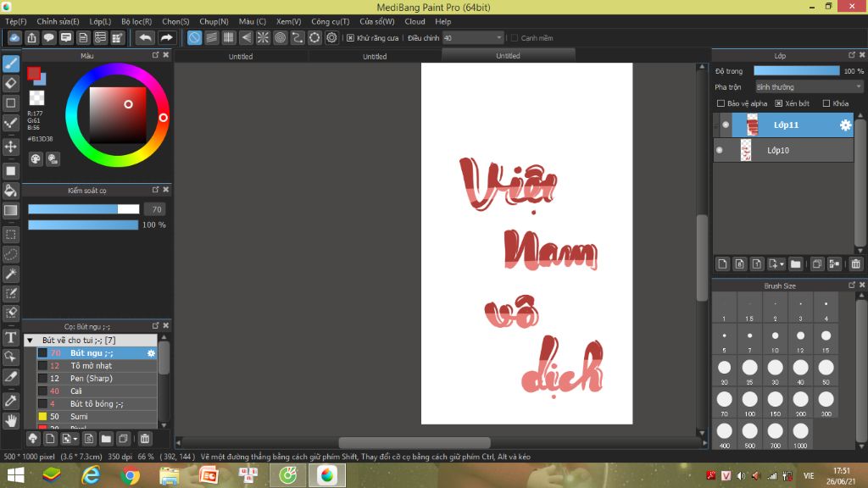Viewport: 868px width, 488px height.
Task: Enable the crisscross grid snap guide
Action: pyautogui.click(x=229, y=37)
